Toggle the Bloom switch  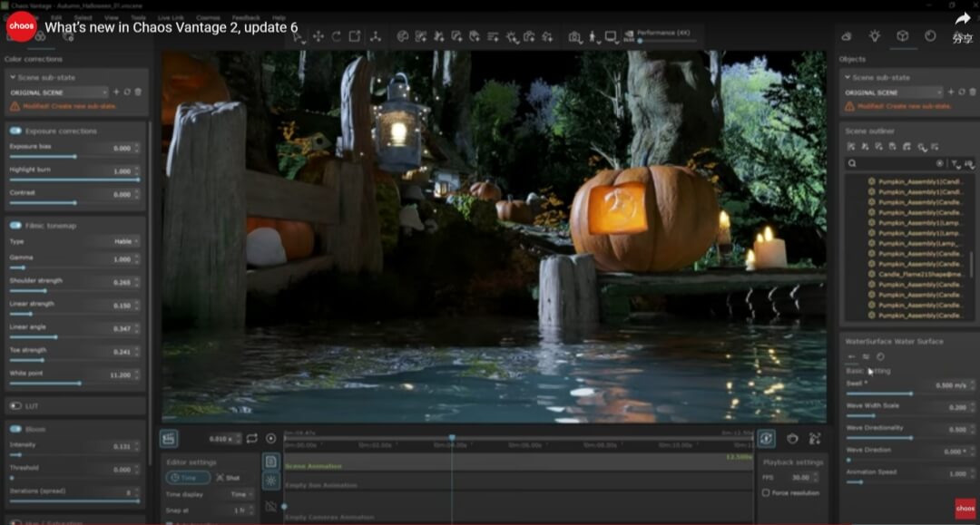pyautogui.click(x=15, y=429)
